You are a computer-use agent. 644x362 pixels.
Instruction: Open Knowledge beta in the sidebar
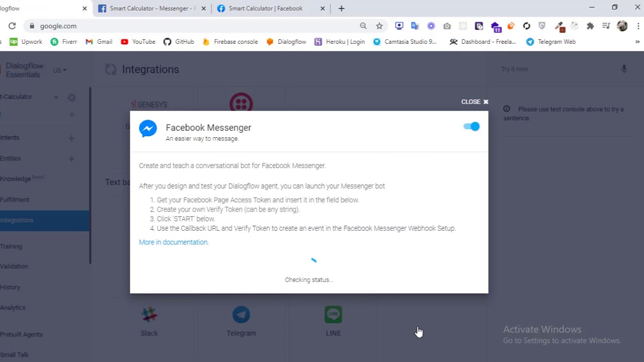tap(22, 178)
